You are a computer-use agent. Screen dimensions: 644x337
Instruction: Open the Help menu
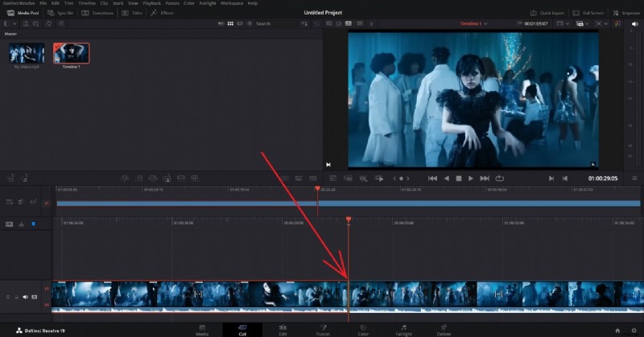click(x=253, y=3)
